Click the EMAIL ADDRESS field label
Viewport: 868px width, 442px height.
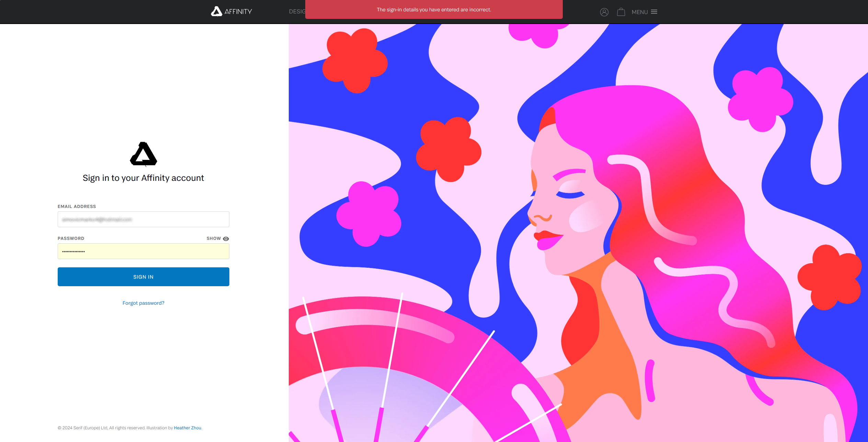(x=77, y=207)
